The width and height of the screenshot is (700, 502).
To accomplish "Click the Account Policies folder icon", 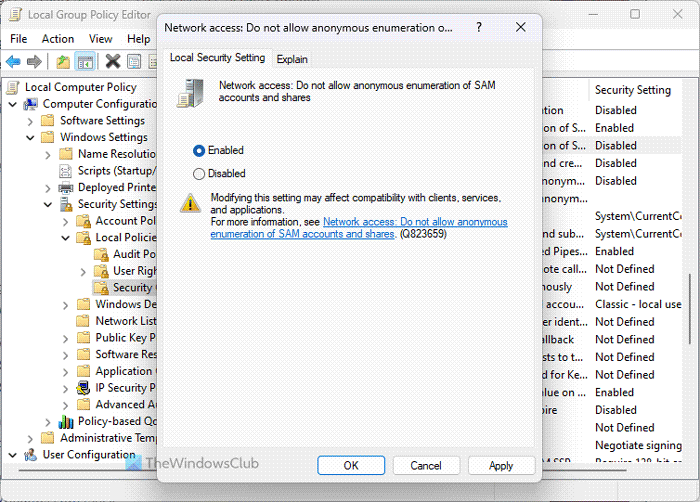I will point(83,221).
